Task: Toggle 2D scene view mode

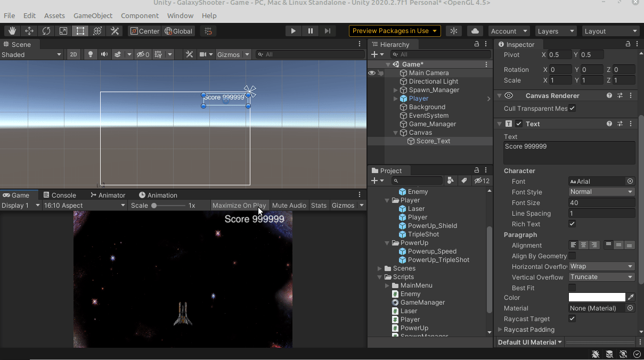Action: click(x=74, y=54)
